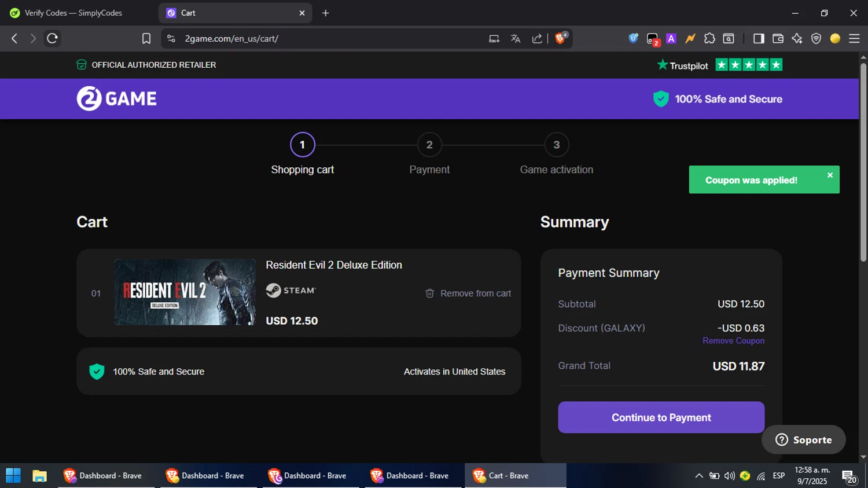The width and height of the screenshot is (868, 488).
Task: Select the Cart tab
Action: point(235,13)
